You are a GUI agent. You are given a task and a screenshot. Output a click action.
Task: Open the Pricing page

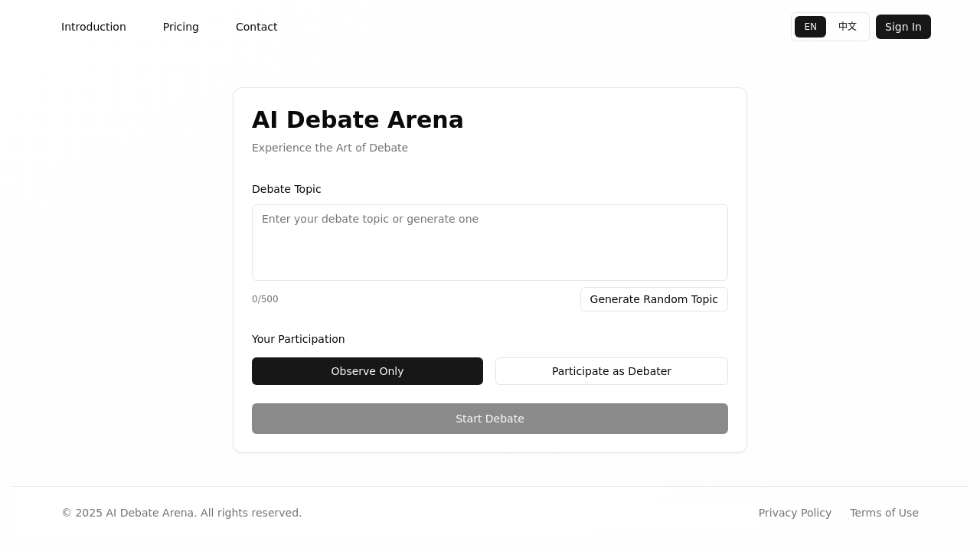click(x=181, y=27)
